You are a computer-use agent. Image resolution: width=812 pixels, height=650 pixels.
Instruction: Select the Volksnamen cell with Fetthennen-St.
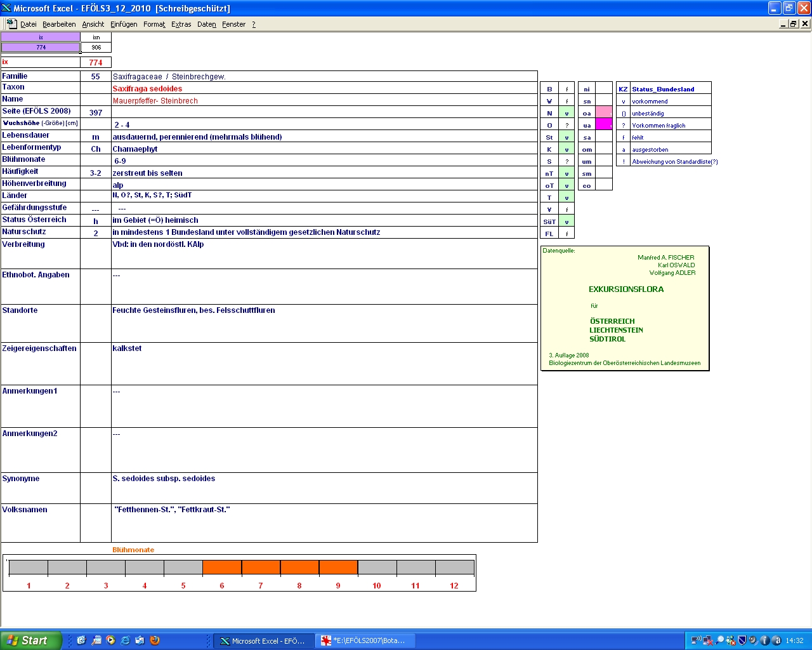coord(324,523)
